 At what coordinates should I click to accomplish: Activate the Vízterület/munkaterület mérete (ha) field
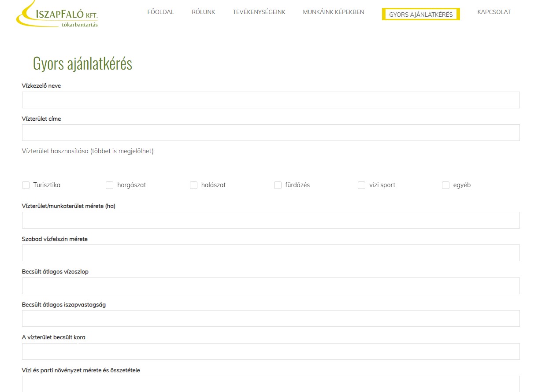click(271, 220)
